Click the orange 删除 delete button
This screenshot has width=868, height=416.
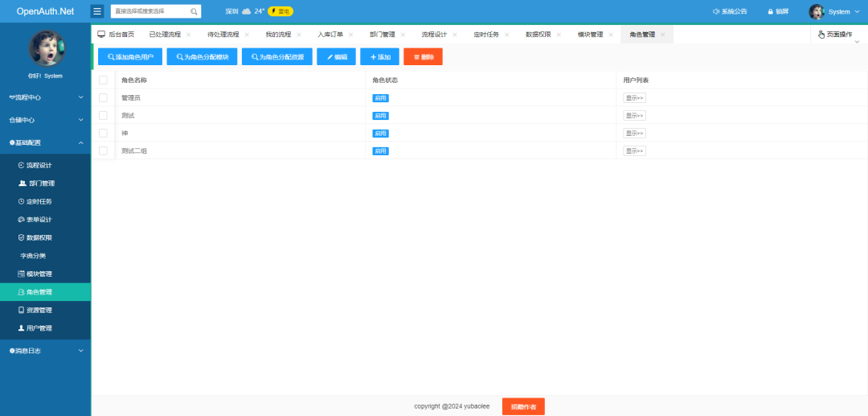coord(423,57)
